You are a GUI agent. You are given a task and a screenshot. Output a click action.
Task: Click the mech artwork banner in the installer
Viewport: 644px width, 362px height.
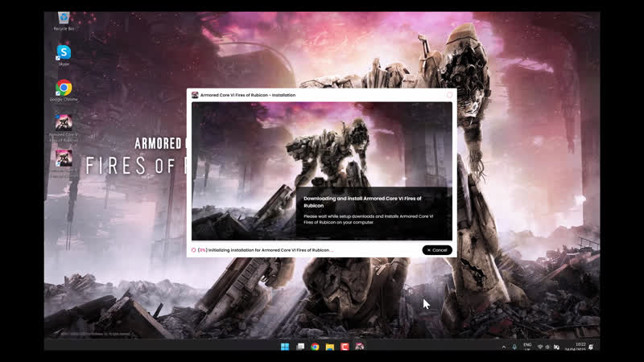[322, 171]
